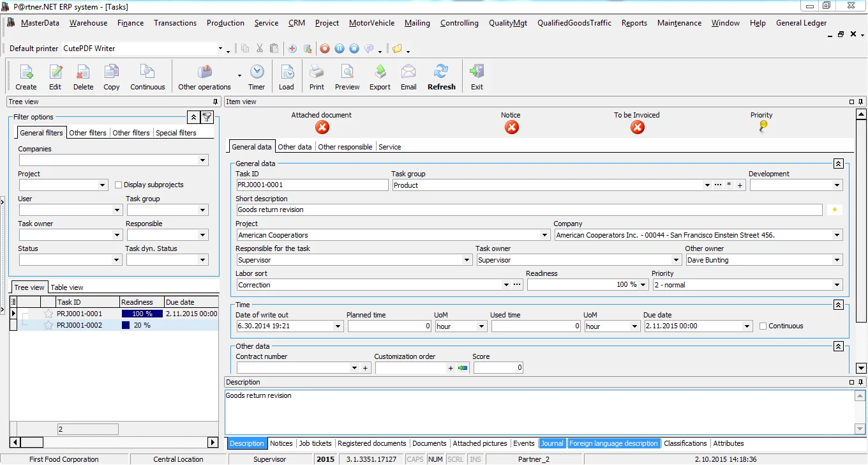The height and width of the screenshot is (465, 868).
Task: Click into the Short description field
Action: [528, 210]
